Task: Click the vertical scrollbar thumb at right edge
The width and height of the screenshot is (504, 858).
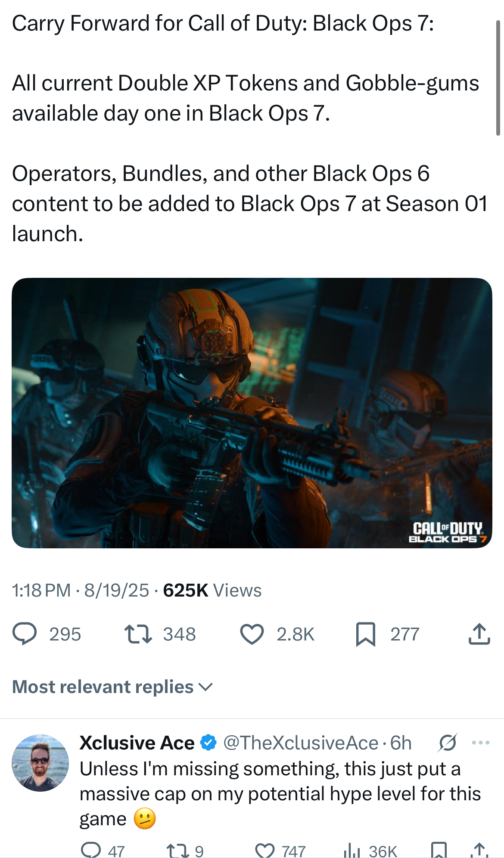Action: point(498,78)
